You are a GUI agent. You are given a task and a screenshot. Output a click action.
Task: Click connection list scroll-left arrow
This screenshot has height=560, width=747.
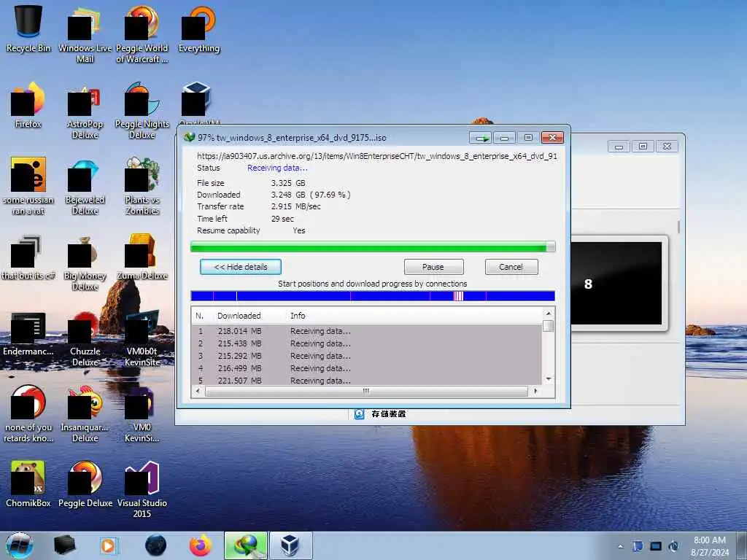click(198, 391)
